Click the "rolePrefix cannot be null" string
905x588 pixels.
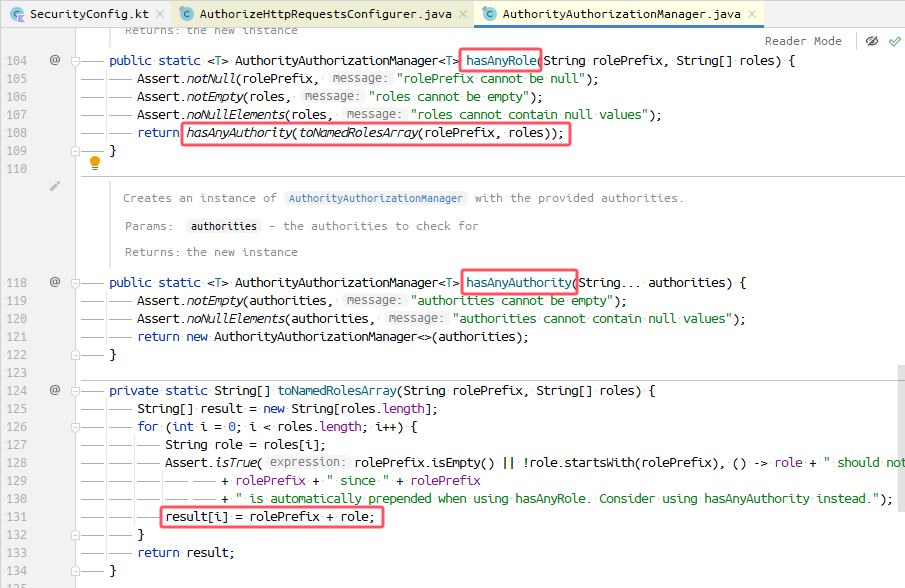pos(491,78)
